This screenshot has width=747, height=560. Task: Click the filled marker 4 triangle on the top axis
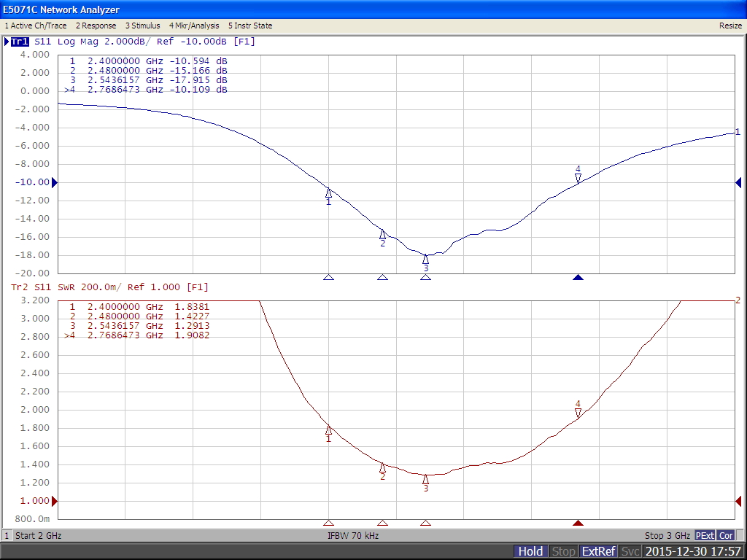[x=578, y=278]
